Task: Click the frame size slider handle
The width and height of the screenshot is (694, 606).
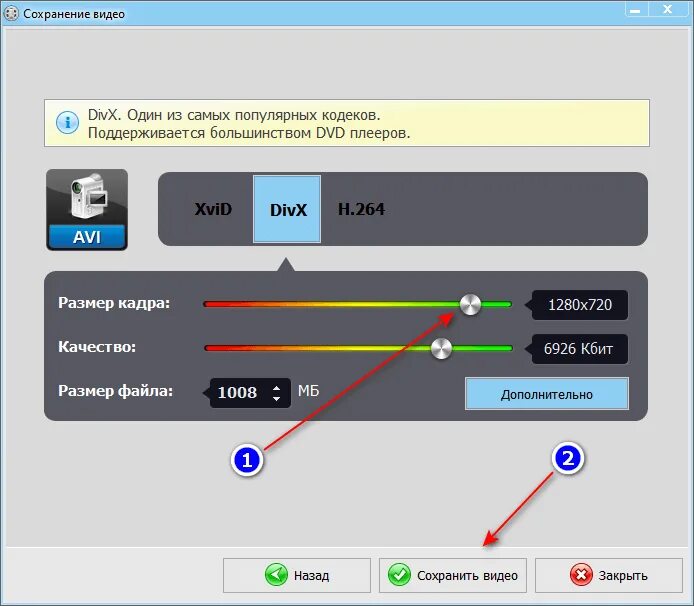Action: (x=470, y=305)
